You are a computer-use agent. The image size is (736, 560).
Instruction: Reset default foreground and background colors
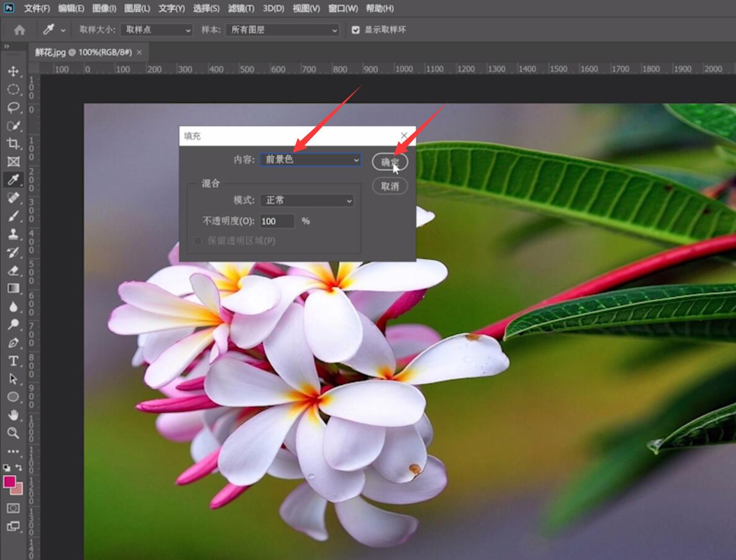(x=7, y=468)
